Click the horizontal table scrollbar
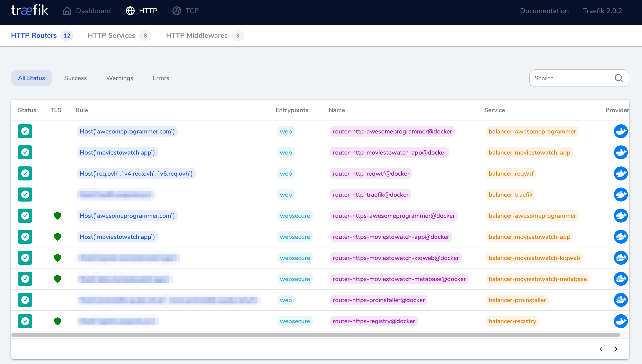The image size is (642, 364). [x=316, y=335]
